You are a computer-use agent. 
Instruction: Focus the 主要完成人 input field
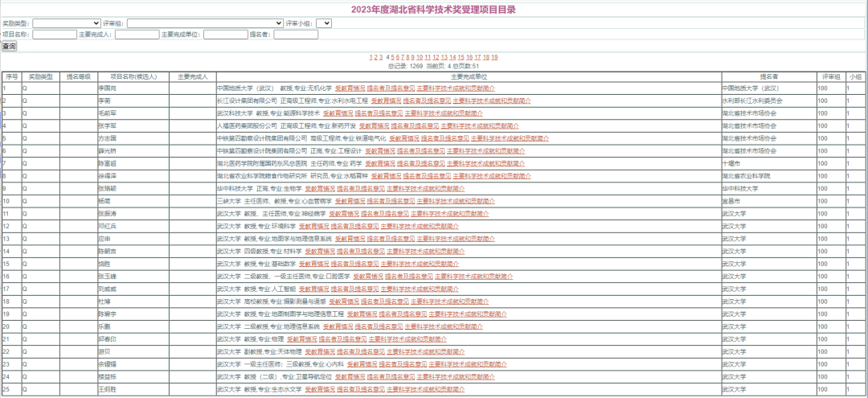pyautogui.click(x=137, y=35)
